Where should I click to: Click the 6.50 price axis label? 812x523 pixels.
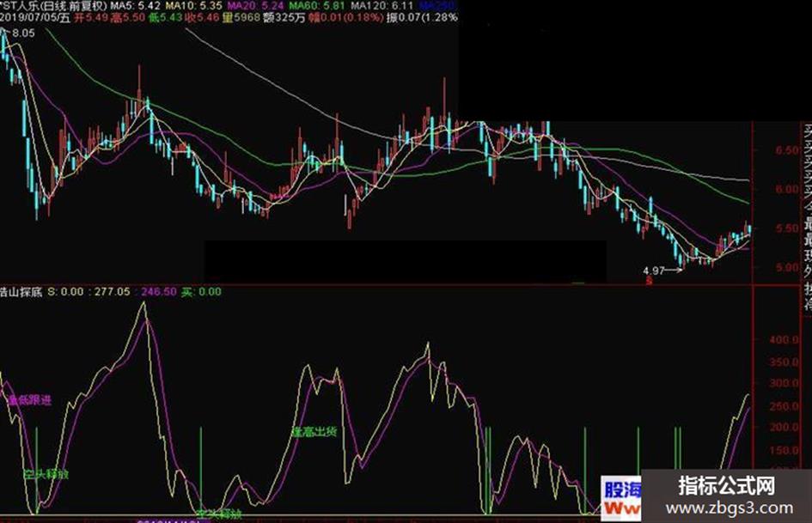tap(787, 150)
